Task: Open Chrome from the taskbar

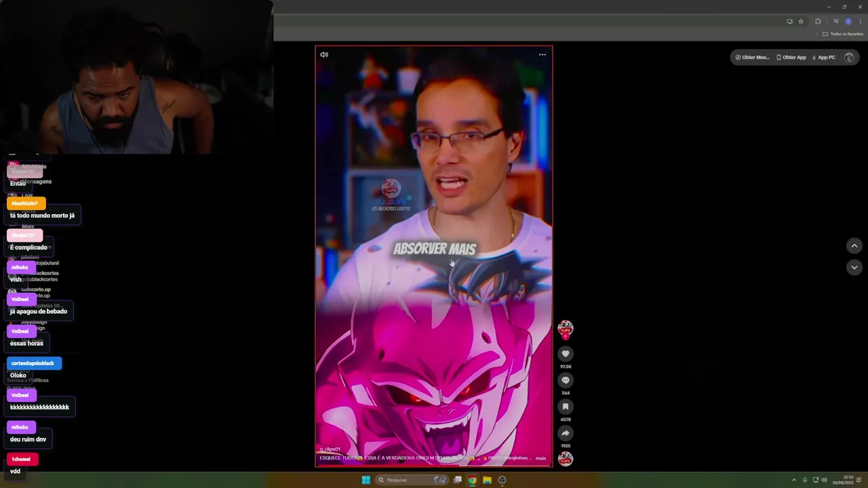Action: pos(472,480)
